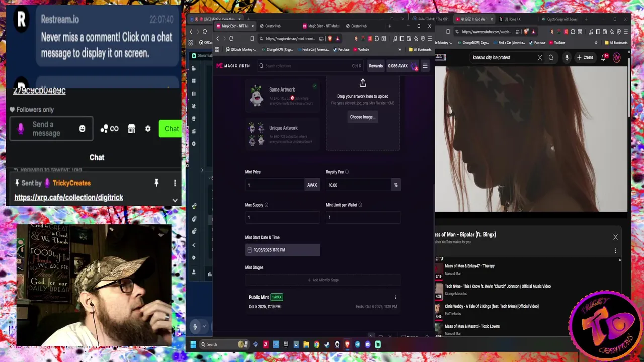
Task: Open Brave main menu in Magic Eden window
Action: click(x=430, y=39)
